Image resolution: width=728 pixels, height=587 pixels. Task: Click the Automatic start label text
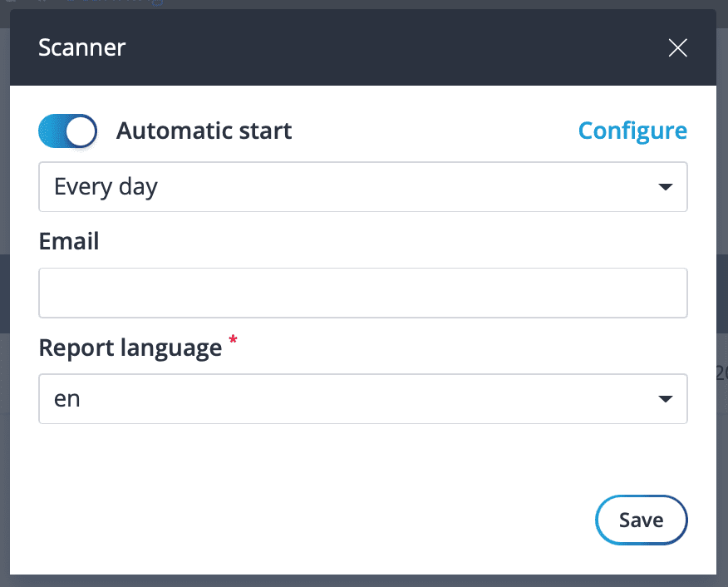(x=204, y=131)
